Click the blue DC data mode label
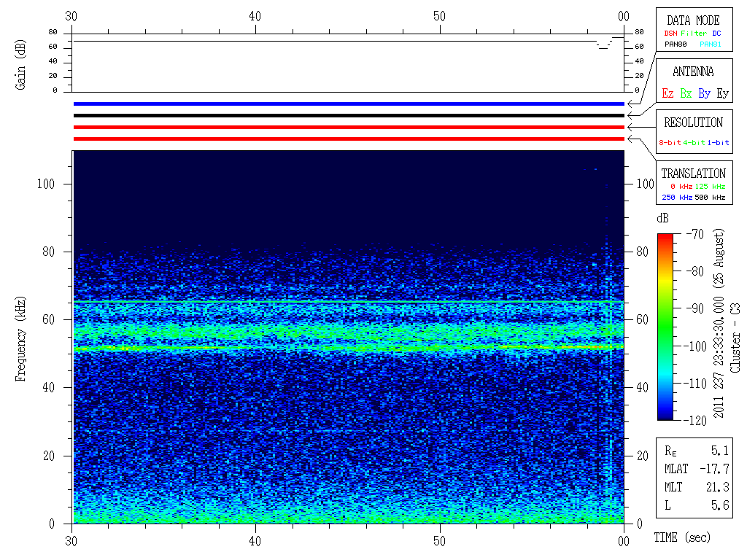 (x=716, y=33)
